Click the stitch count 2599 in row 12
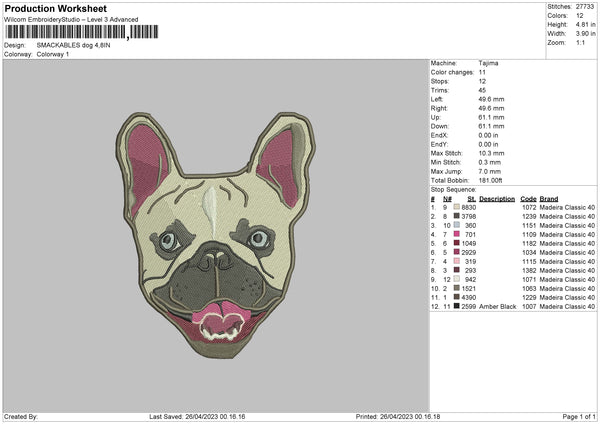Screen dimensions: 600x424 469,307
